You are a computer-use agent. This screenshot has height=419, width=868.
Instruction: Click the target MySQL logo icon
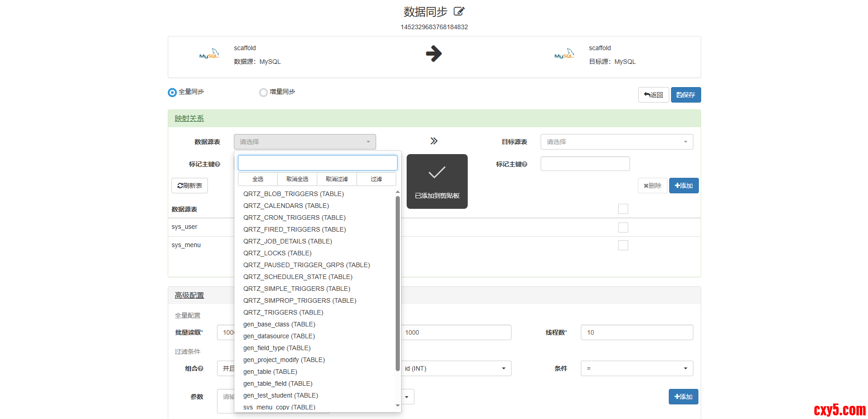[564, 54]
